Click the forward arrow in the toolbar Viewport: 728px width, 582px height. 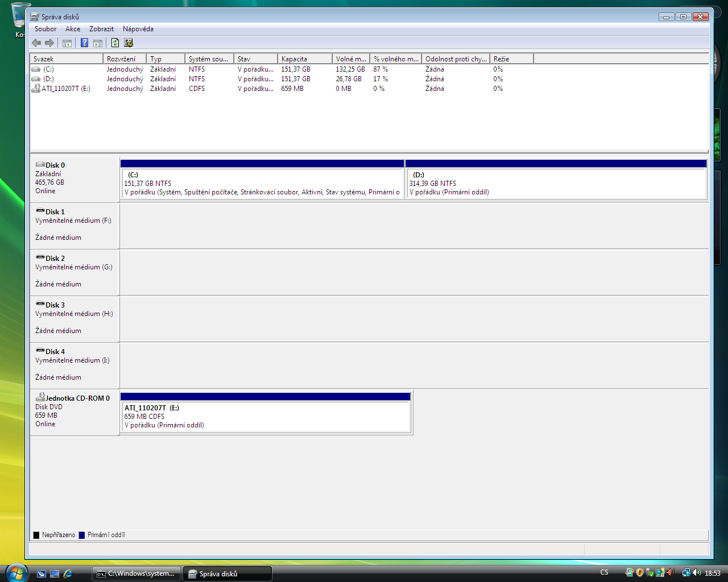point(49,43)
